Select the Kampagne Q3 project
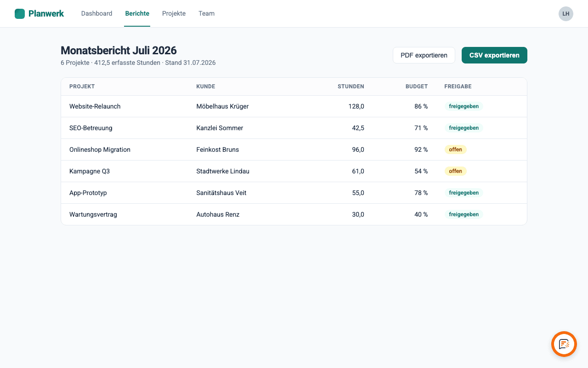This screenshot has width=588, height=368. (90, 171)
